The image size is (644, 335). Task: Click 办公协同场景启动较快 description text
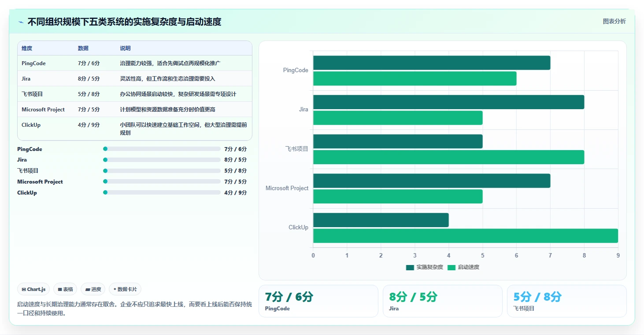pyautogui.click(x=178, y=94)
